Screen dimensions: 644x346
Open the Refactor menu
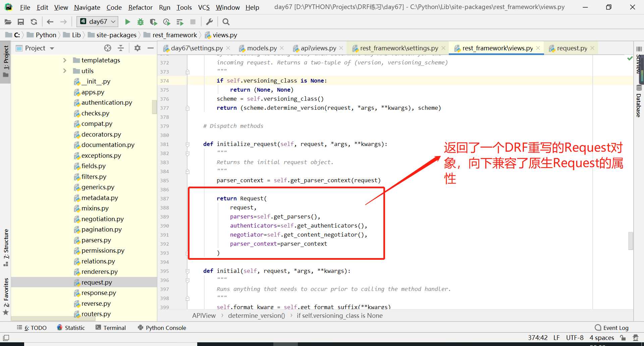click(x=140, y=7)
